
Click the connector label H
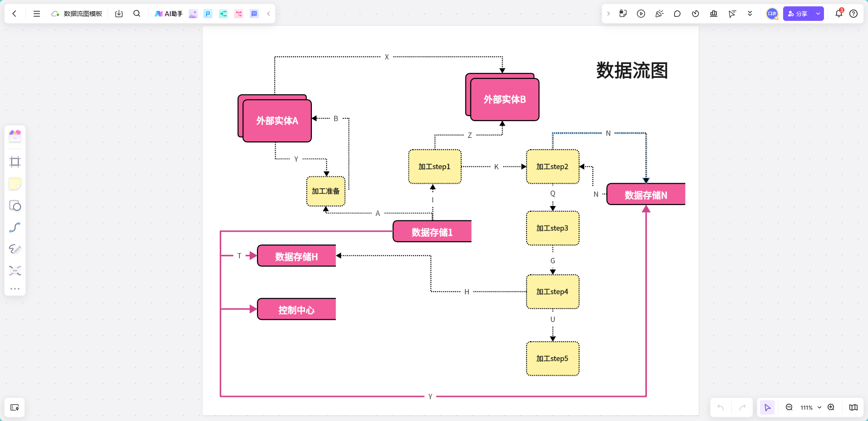click(x=467, y=292)
